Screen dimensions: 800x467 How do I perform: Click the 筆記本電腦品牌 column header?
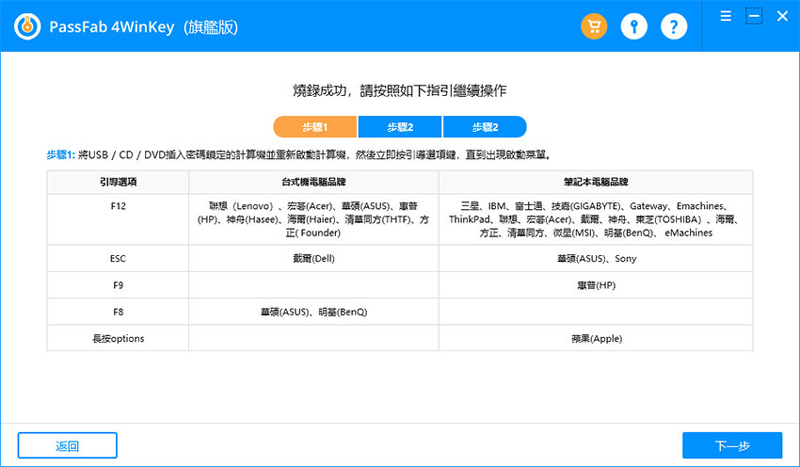click(x=596, y=182)
